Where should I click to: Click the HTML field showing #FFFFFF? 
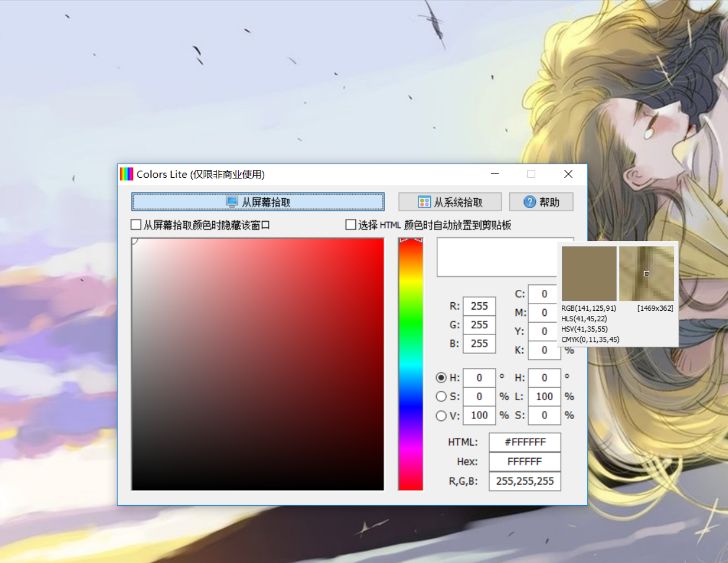pyautogui.click(x=525, y=442)
